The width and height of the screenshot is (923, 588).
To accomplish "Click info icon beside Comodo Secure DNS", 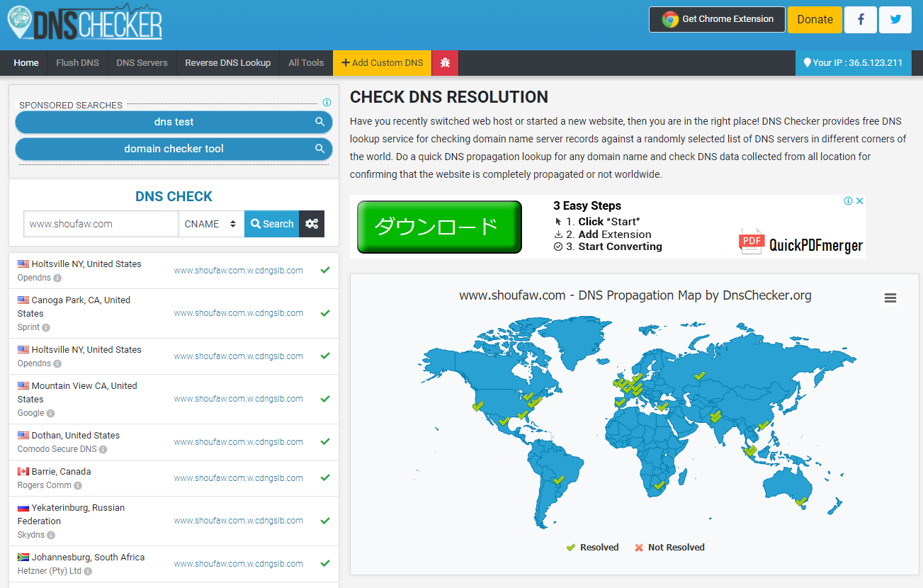I will tap(103, 450).
